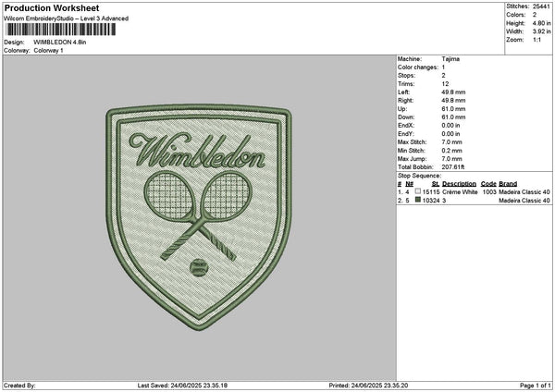Click 'Madeira Classic 40' in row 1
The width and height of the screenshot is (555, 392).
(x=524, y=192)
